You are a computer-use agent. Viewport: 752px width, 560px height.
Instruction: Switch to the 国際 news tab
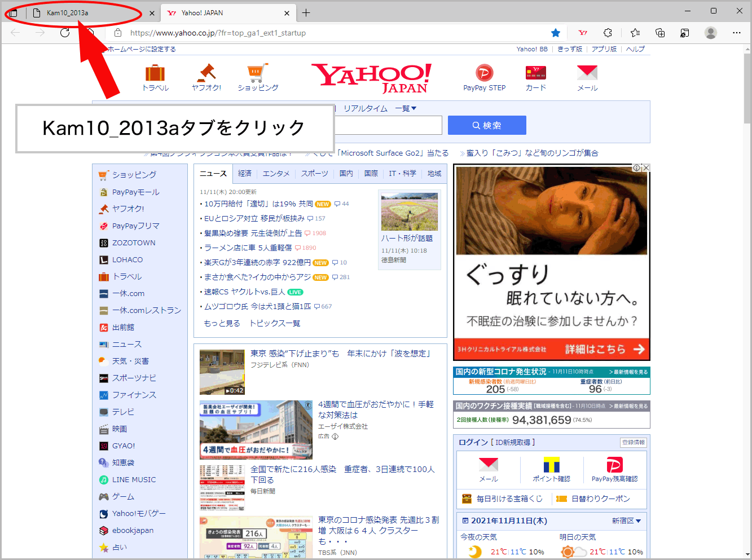[371, 174]
